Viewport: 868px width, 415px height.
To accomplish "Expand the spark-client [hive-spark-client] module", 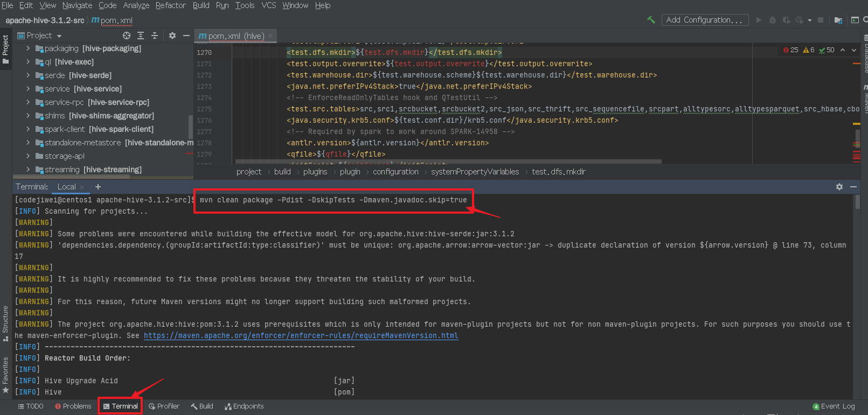I will pyautogui.click(x=28, y=129).
